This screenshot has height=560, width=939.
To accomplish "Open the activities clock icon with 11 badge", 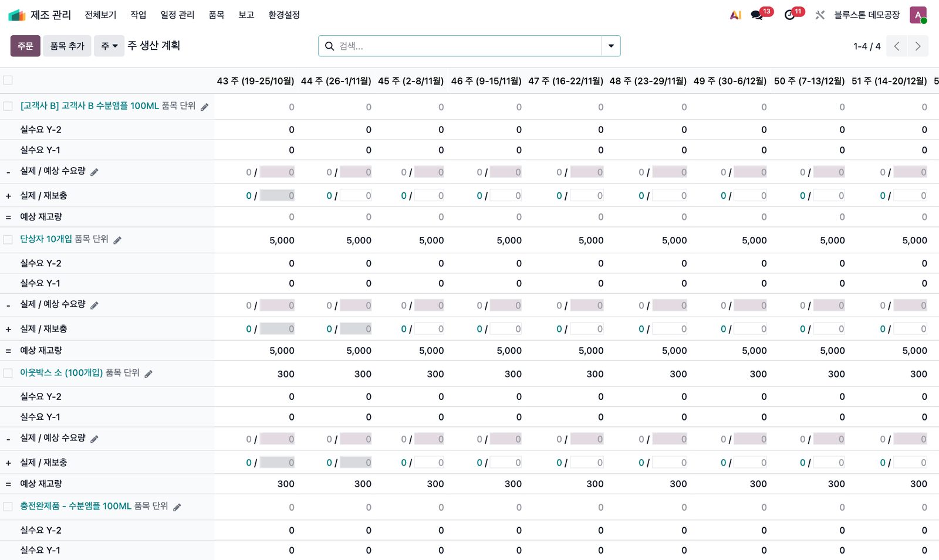I will (x=790, y=15).
